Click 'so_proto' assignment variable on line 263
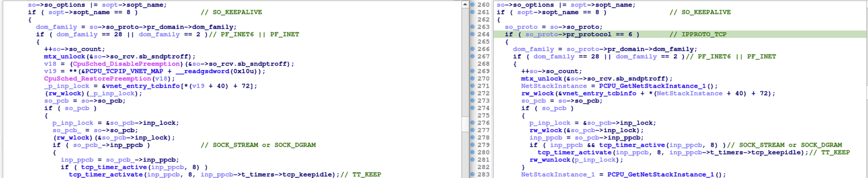868x178 pixels. (x=521, y=27)
